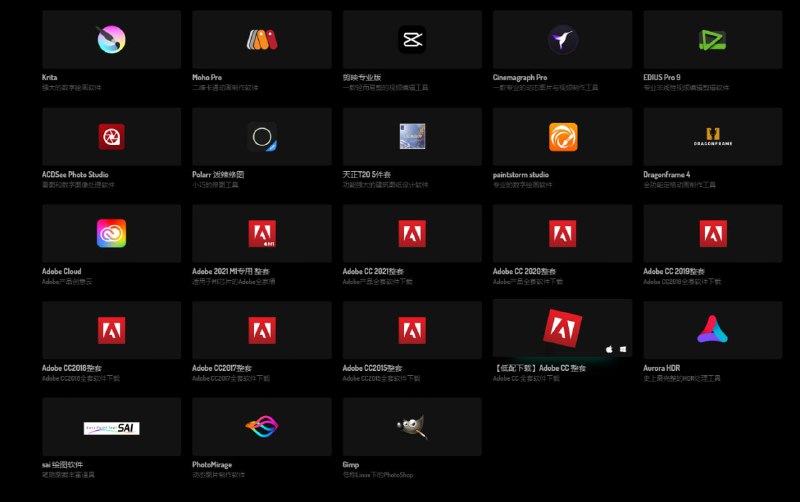Click the Polarr circle icon

click(262, 136)
